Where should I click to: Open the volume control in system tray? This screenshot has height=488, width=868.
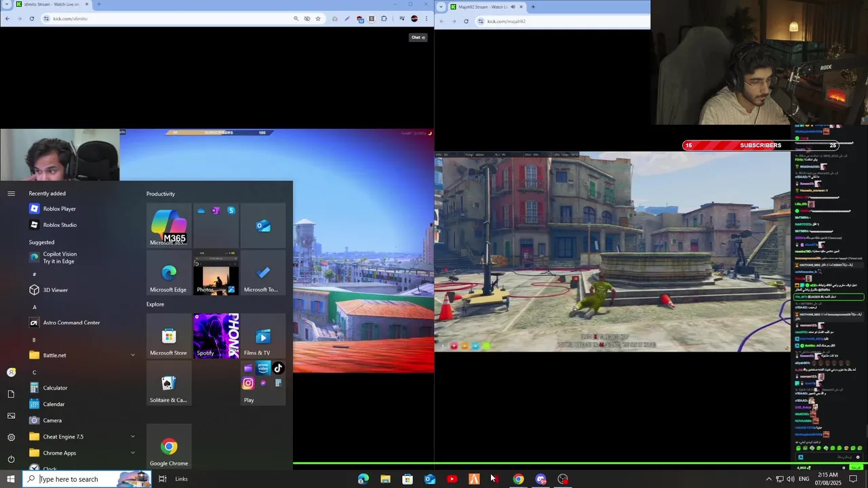(x=791, y=479)
